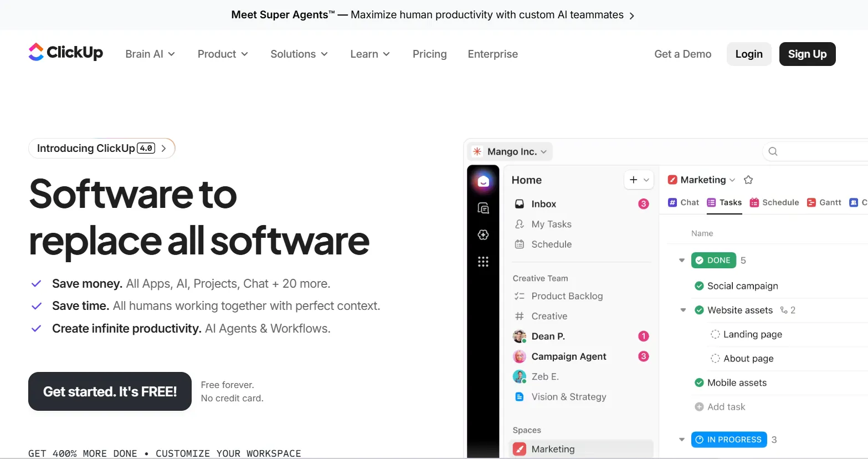Screen dimensions: 868x459
Task: Mark the Landing page task complete
Action: 715,334
